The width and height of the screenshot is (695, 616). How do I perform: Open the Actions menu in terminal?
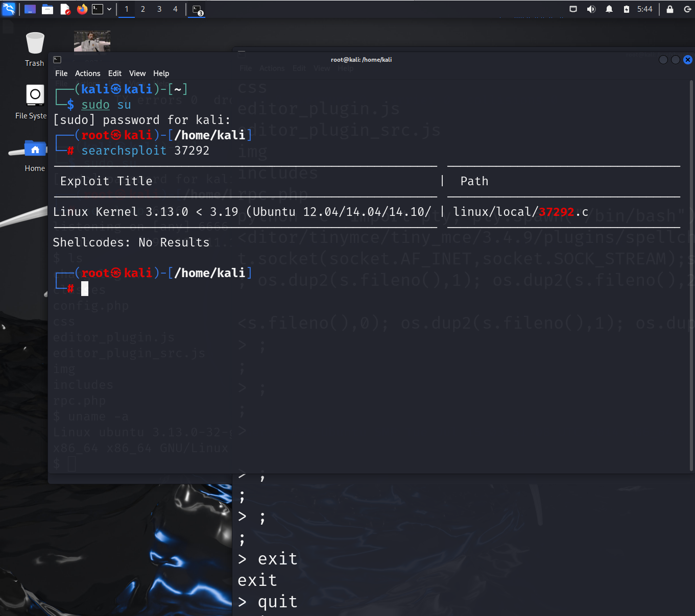88,73
